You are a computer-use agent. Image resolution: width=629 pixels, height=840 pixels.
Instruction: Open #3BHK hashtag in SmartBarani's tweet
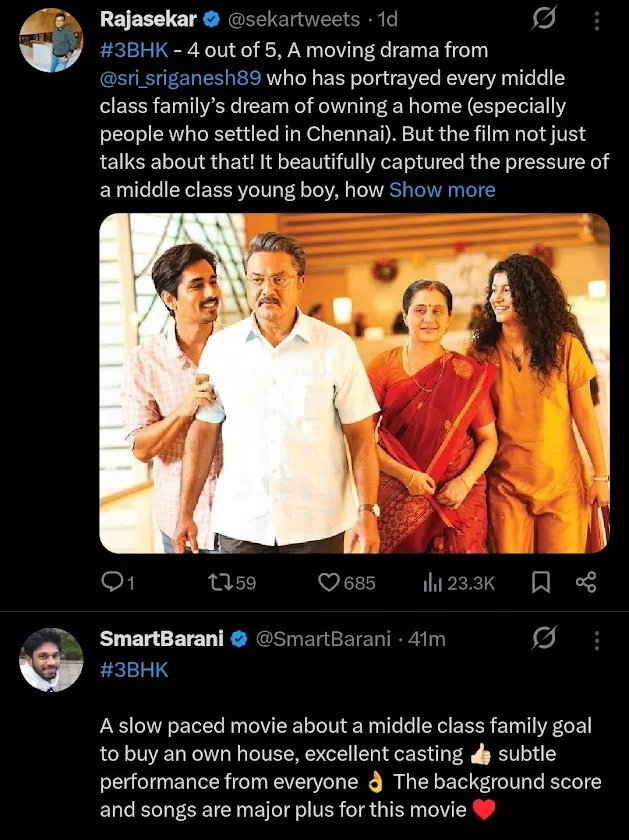(134, 670)
